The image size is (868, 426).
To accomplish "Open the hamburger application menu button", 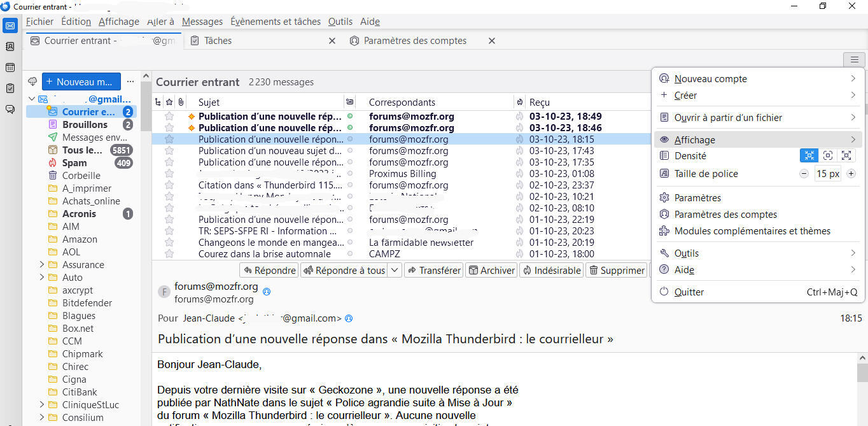I will coord(853,60).
